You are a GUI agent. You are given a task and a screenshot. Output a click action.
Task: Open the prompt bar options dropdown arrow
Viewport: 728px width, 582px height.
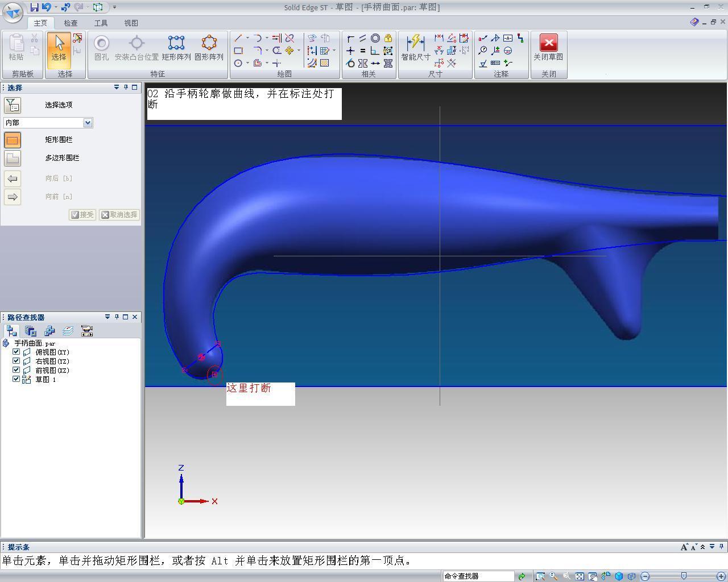click(712, 547)
